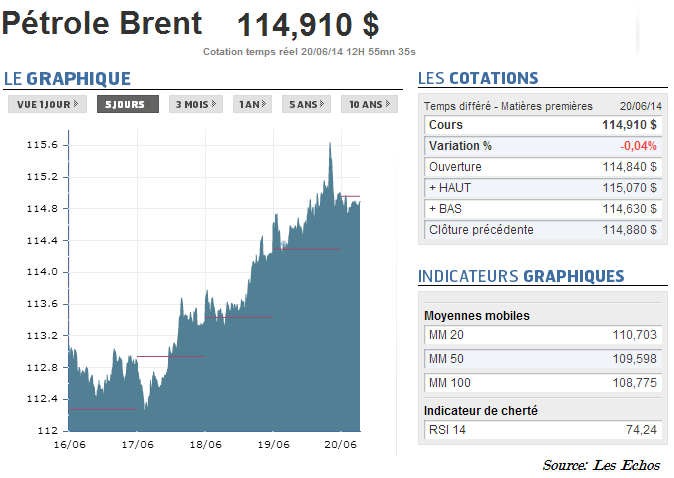Click the 114.0 price axis label
The width and height of the screenshot is (674, 478).
point(42,272)
